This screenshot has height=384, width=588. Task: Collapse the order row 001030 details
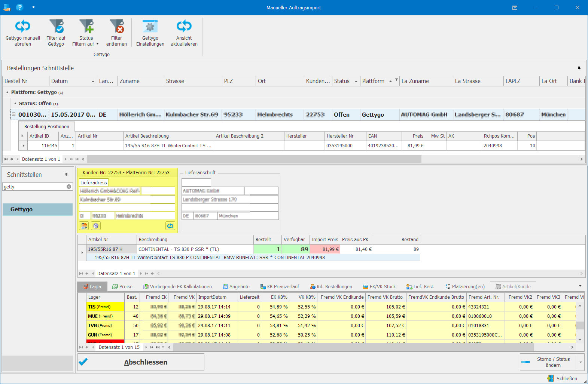pyautogui.click(x=14, y=114)
